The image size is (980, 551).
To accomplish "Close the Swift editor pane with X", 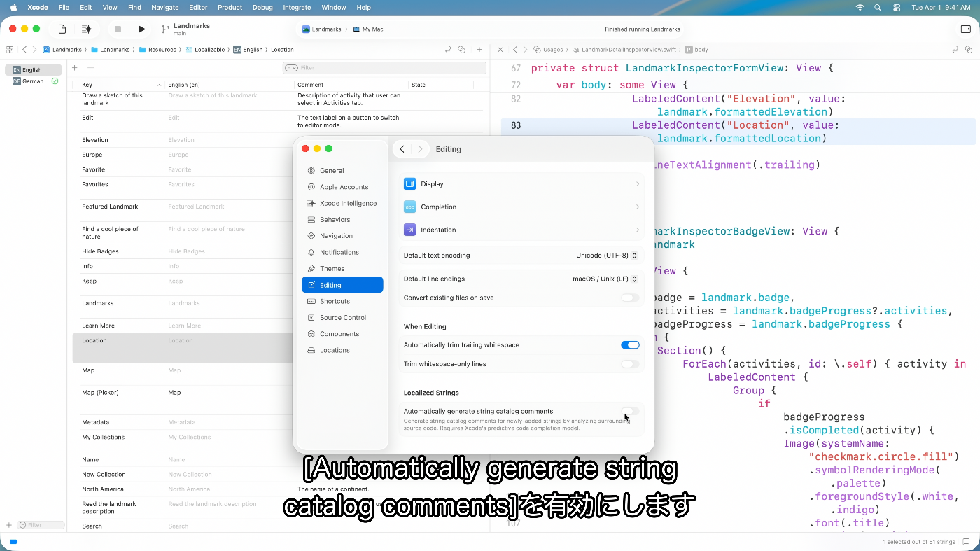I will click(500, 50).
